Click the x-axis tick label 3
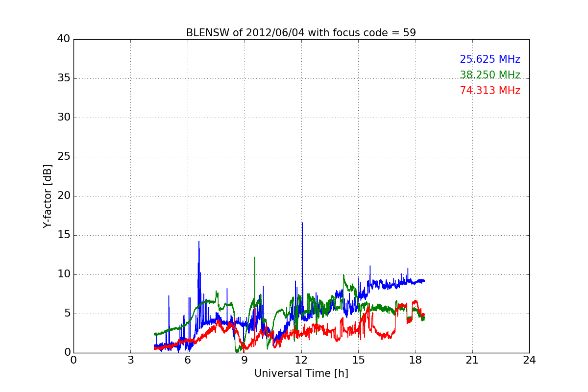The height and width of the screenshot is (392, 588). pos(130,360)
